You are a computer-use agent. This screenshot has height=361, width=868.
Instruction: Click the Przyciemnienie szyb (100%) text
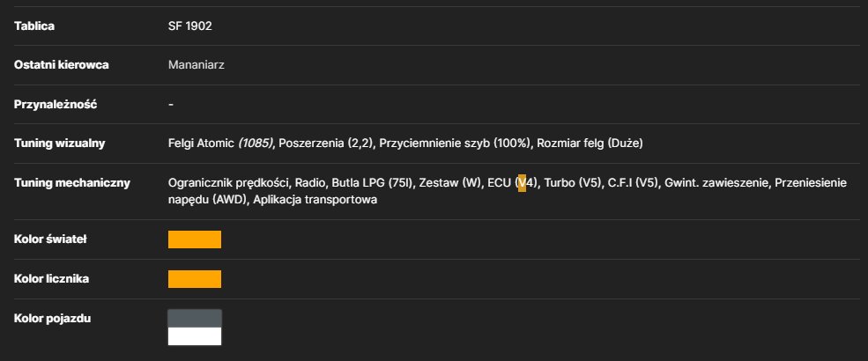point(456,144)
